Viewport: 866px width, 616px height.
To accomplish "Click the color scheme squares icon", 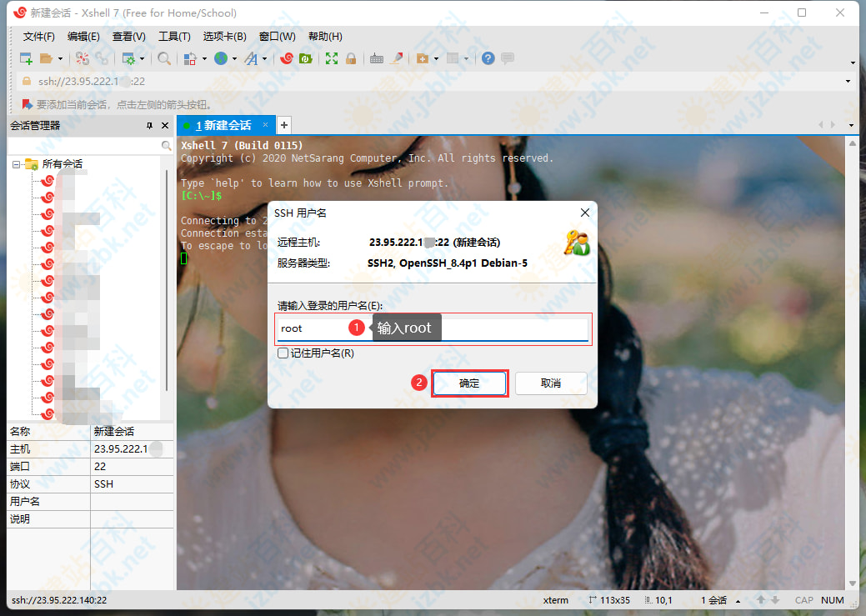I will 190,58.
